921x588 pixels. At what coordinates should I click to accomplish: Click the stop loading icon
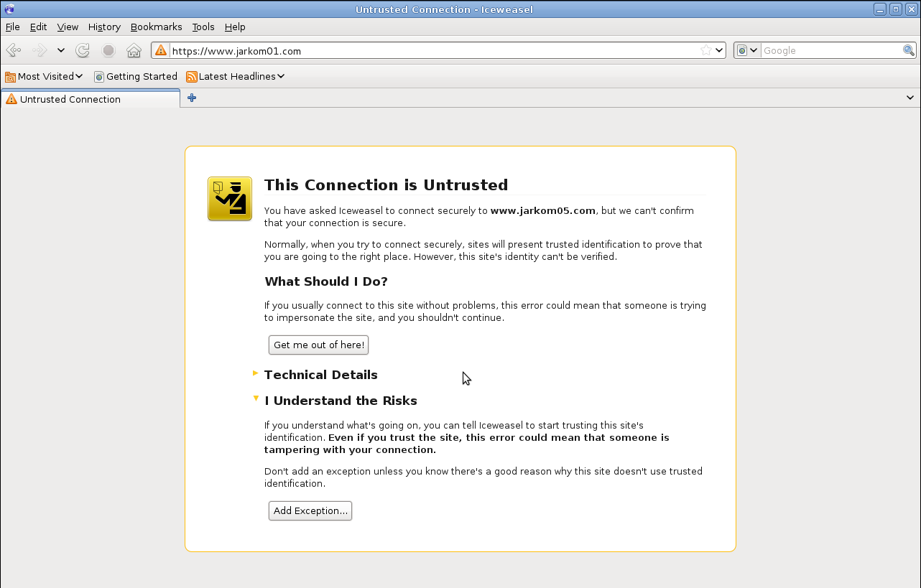(x=108, y=50)
